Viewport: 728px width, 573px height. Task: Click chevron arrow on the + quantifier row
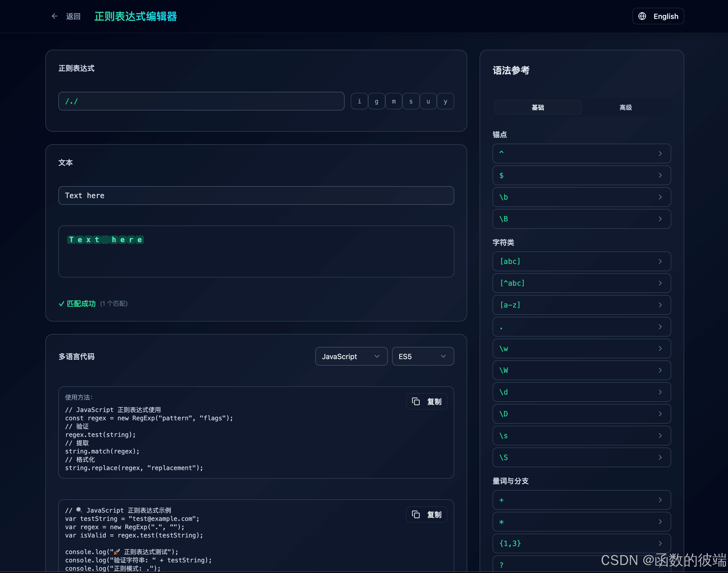[x=660, y=500]
